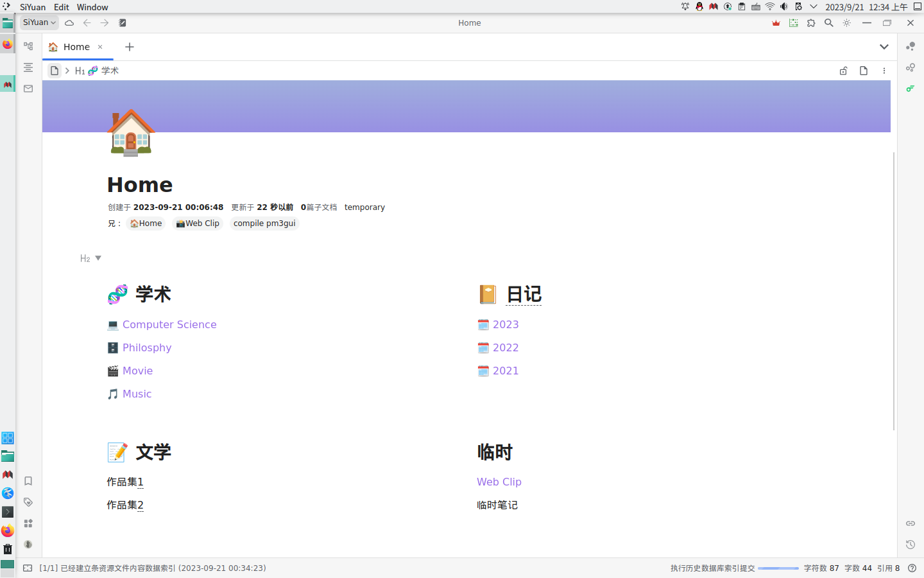This screenshot has width=924, height=578.
Task: Open the 2023 diary link
Action: click(506, 324)
